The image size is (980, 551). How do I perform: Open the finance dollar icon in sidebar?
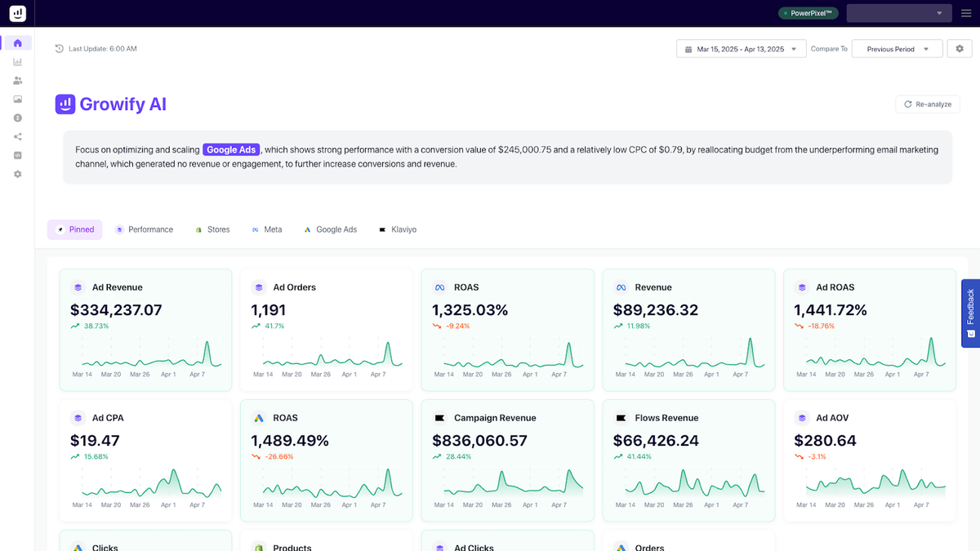coord(17,118)
